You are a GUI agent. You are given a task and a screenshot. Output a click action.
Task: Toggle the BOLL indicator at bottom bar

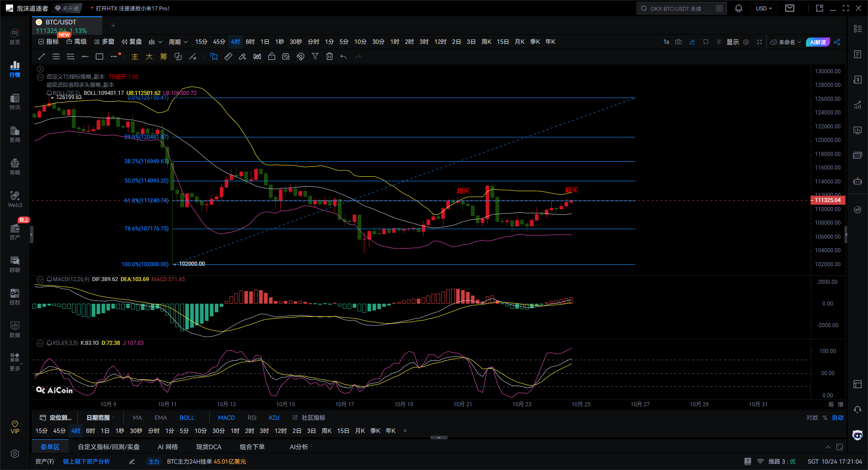(x=187, y=418)
